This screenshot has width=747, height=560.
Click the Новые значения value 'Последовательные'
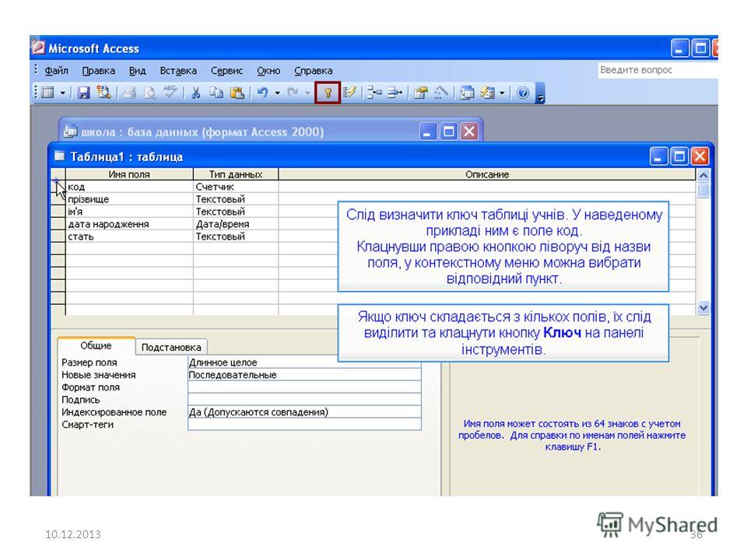pos(304,375)
